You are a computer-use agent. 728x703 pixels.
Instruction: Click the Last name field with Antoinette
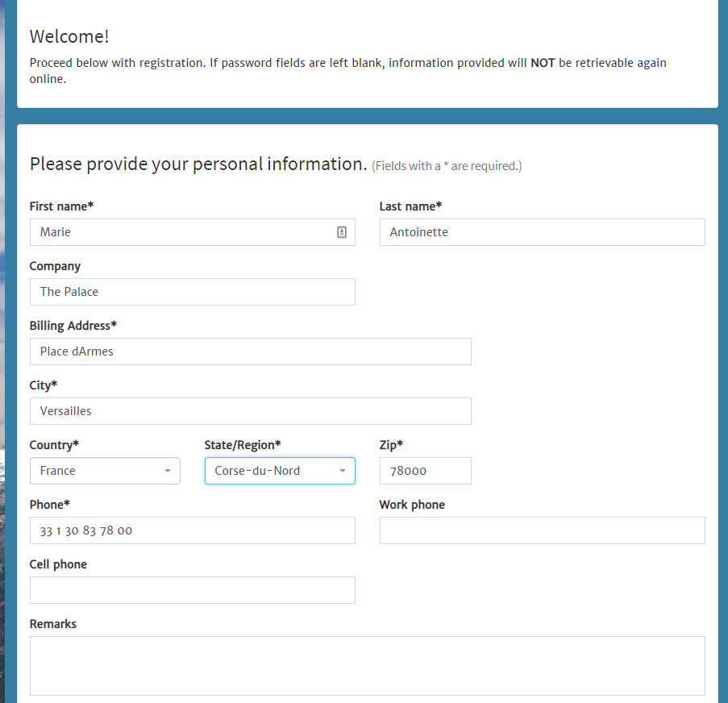pos(543,232)
